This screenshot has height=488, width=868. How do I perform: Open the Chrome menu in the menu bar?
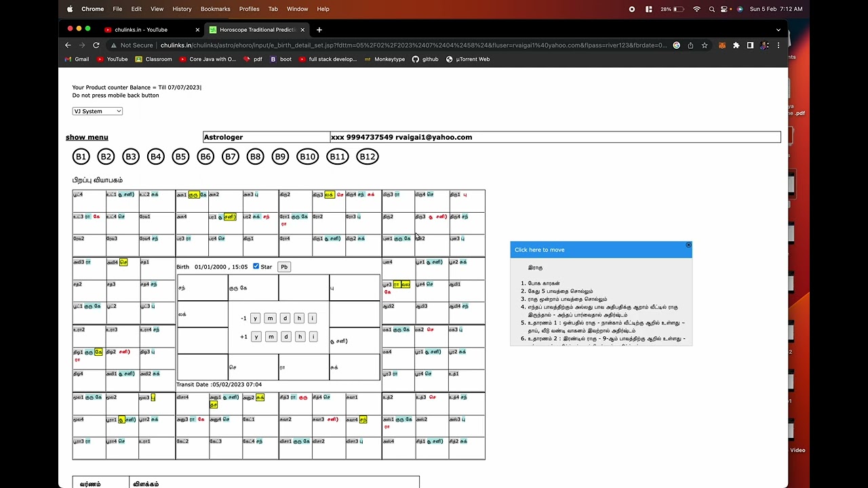pos(92,9)
